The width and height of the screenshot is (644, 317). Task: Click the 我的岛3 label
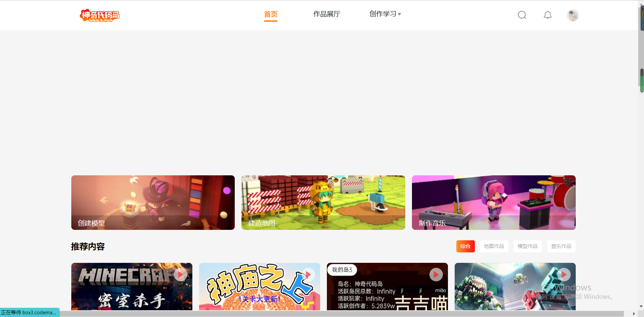click(x=342, y=270)
